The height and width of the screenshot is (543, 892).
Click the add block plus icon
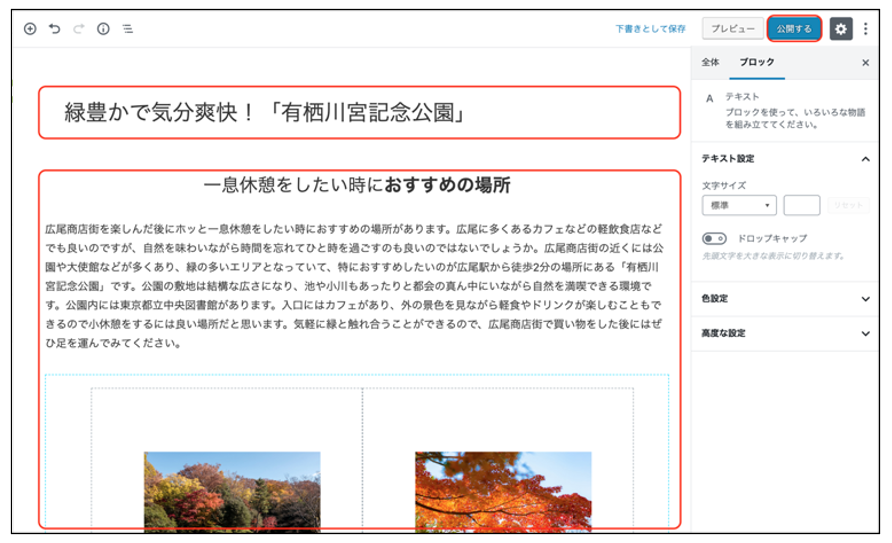coord(30,29)
